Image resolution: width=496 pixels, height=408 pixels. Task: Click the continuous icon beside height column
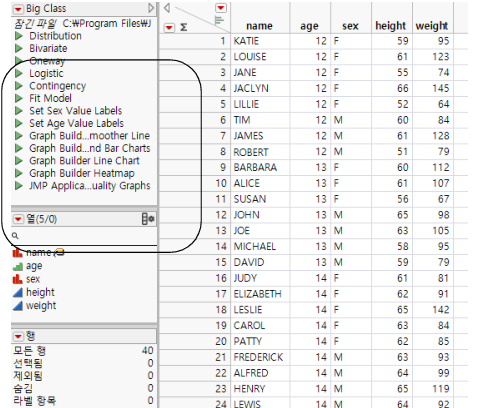tap(18, 292)
